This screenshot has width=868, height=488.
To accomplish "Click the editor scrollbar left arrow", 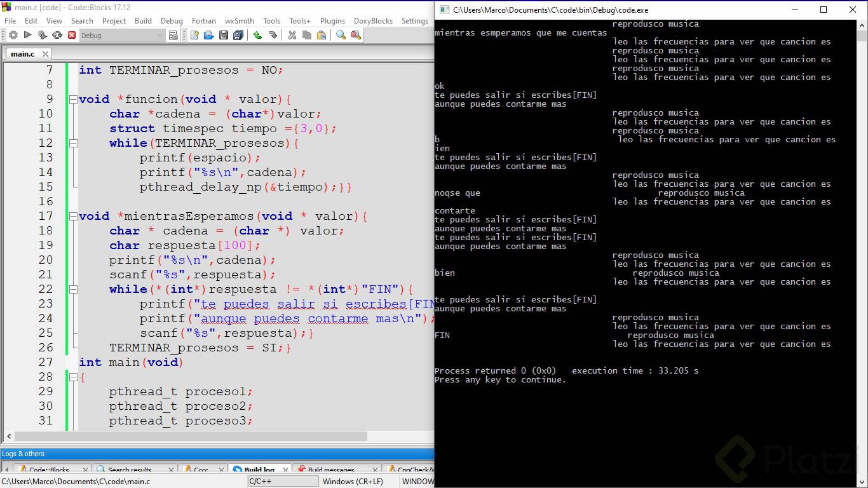I will pos(8,437).
